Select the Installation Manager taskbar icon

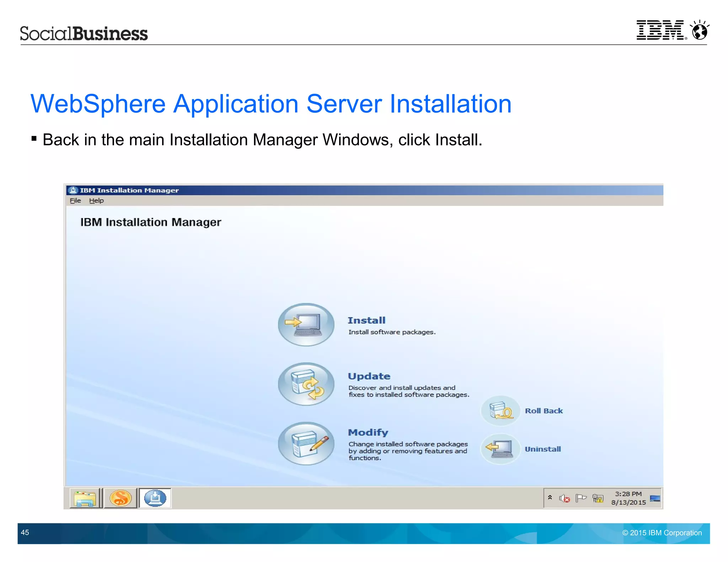(155, 498)
